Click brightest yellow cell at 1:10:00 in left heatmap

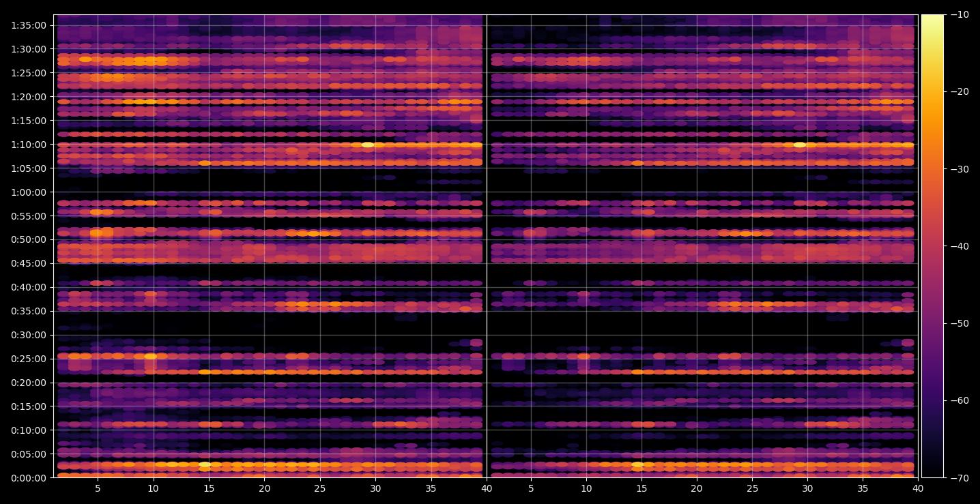(x=368, y=145)
